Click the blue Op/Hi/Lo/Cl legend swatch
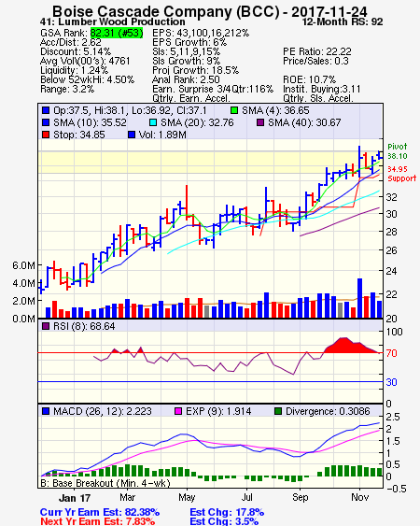Image resolution: width=420 pixels, height=526 pixels. click(x=46, y=110)
